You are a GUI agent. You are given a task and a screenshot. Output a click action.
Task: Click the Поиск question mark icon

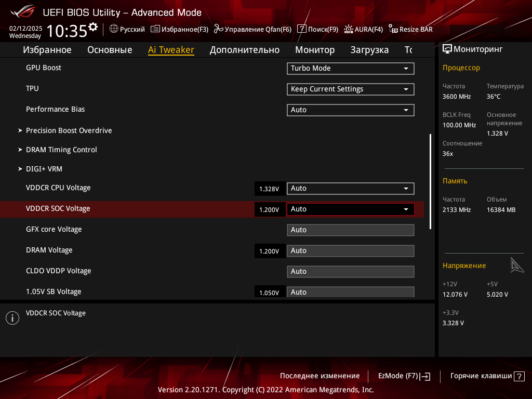click(302, 29)
